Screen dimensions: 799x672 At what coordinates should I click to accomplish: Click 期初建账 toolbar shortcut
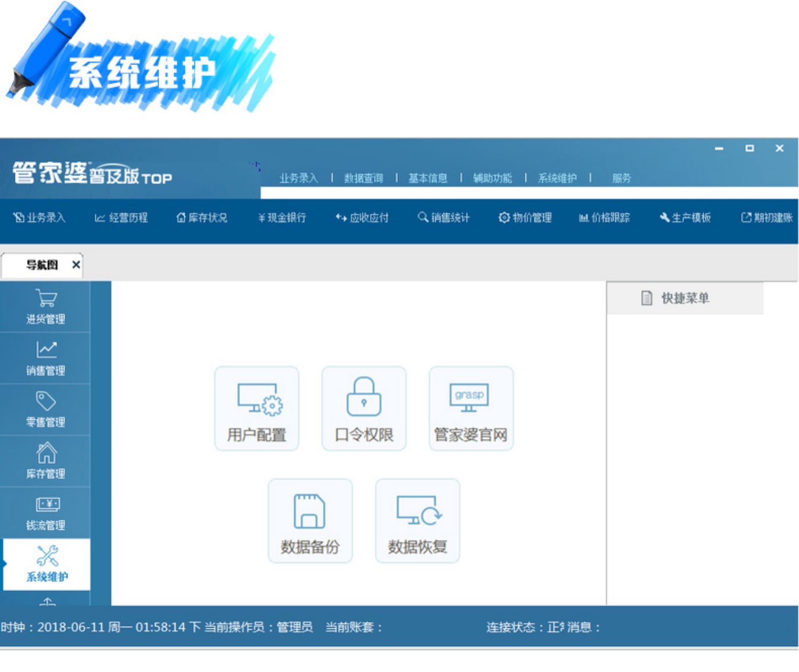point(767,217)
